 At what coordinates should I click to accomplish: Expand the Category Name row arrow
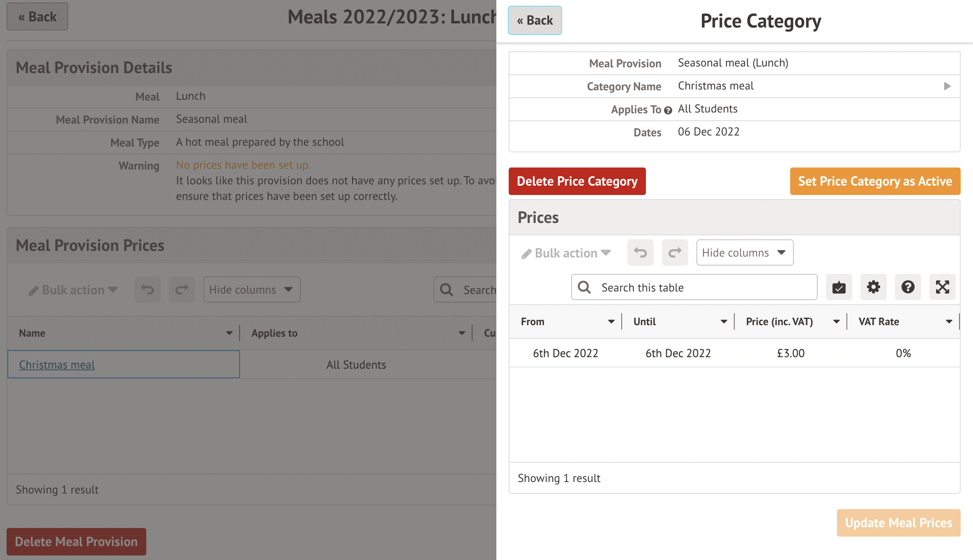pos(947,86)
